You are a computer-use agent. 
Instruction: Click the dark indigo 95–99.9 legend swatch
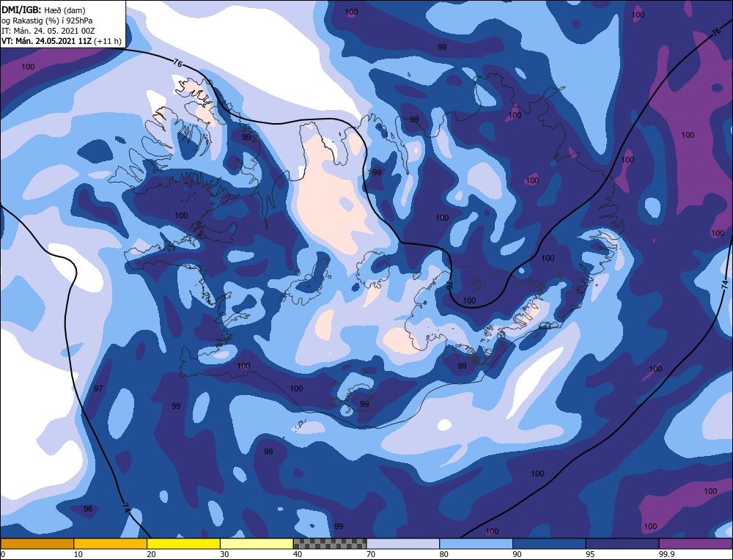[x=622, y=543]
